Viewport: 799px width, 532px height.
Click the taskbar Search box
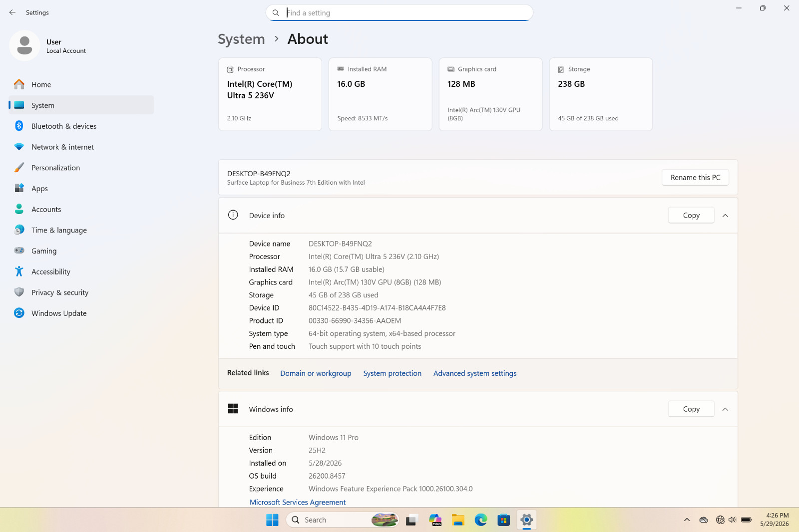(x=343, y=520)
